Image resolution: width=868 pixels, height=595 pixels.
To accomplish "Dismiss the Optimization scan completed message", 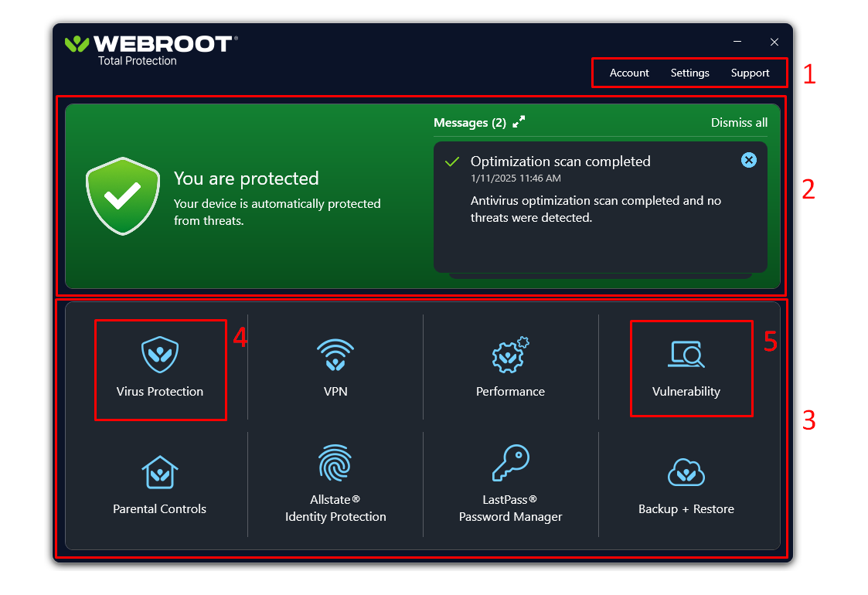I will click(x=748, y=160).
